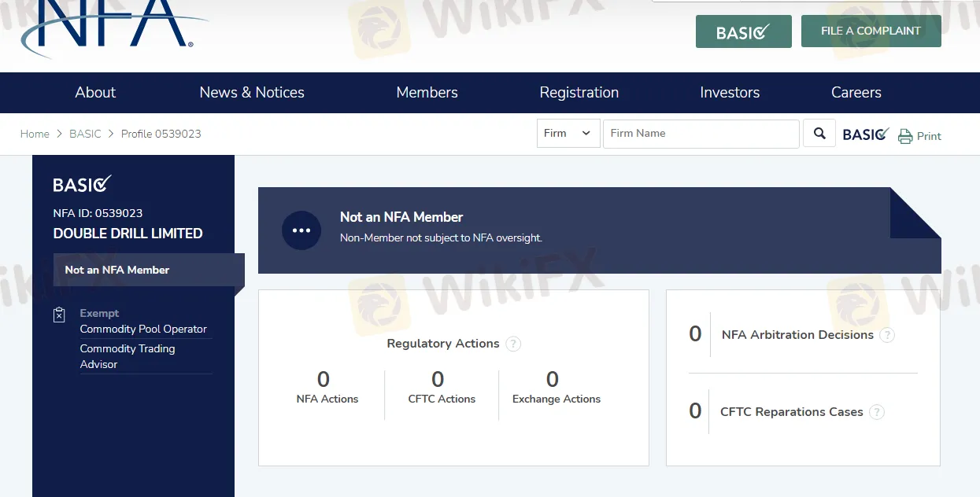
Task: Open the Commodity Trading Advisor link
Action: [128, 356]
